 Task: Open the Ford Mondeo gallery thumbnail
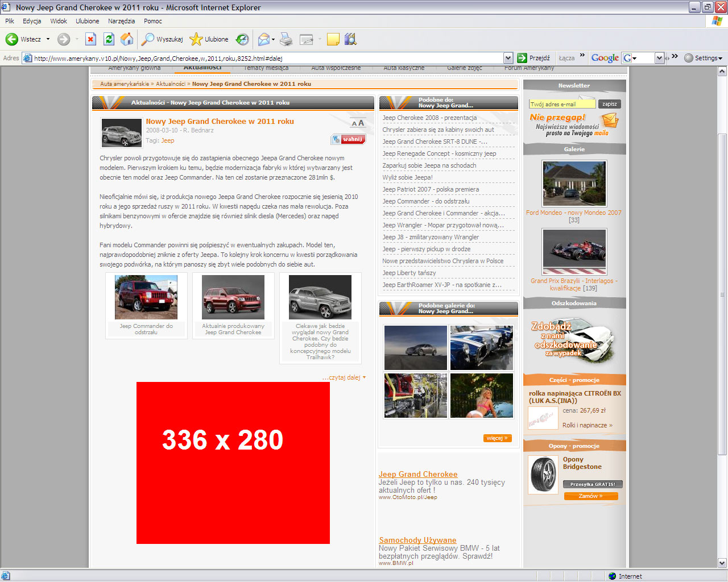[574, 184]
